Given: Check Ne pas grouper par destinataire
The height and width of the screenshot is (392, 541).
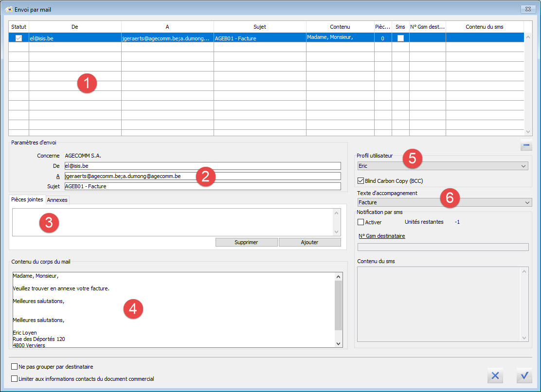Looking at the screenshot, I should click(x=14, y=366).
